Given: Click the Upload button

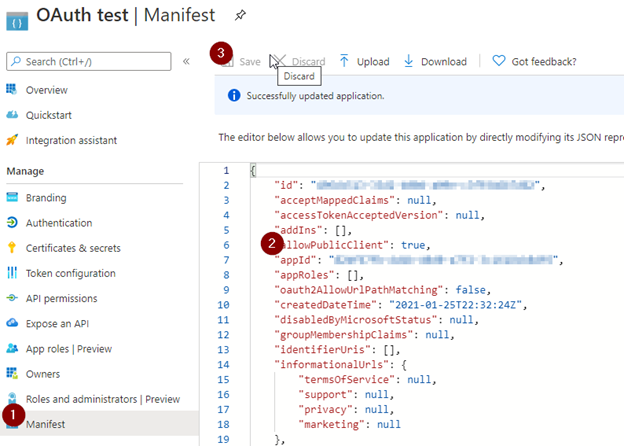Looking at the screenshot, I should click(x=364, y=62).
